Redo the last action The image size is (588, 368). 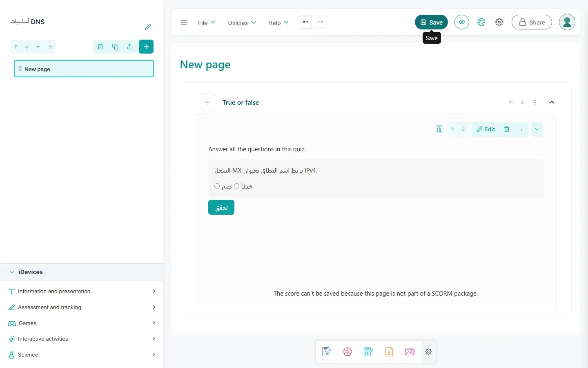pyautogui.click(x=321, y=22)
